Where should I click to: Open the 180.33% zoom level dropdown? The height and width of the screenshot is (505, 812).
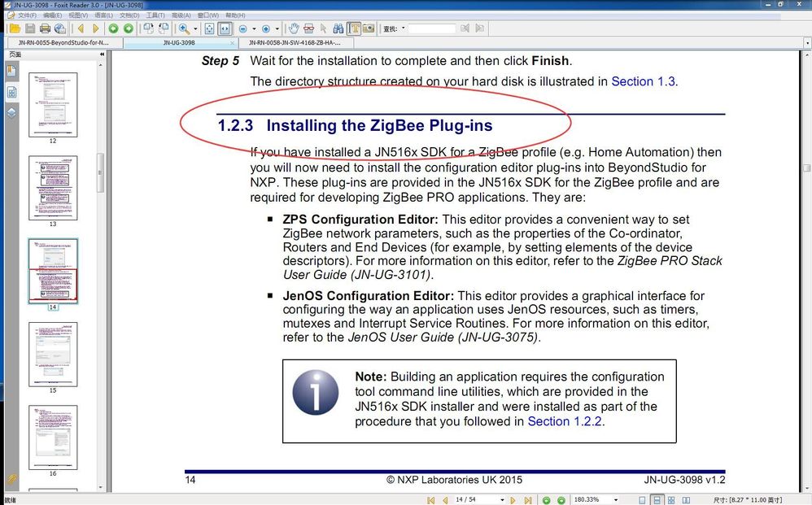pyautogui.click(x=616, y=500)
